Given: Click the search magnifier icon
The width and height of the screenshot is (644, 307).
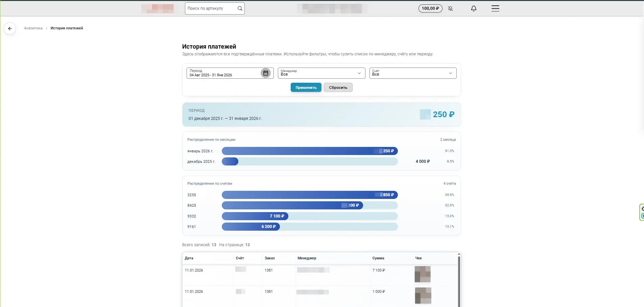Looking at the screenshot, I should (x=240, y=8).
